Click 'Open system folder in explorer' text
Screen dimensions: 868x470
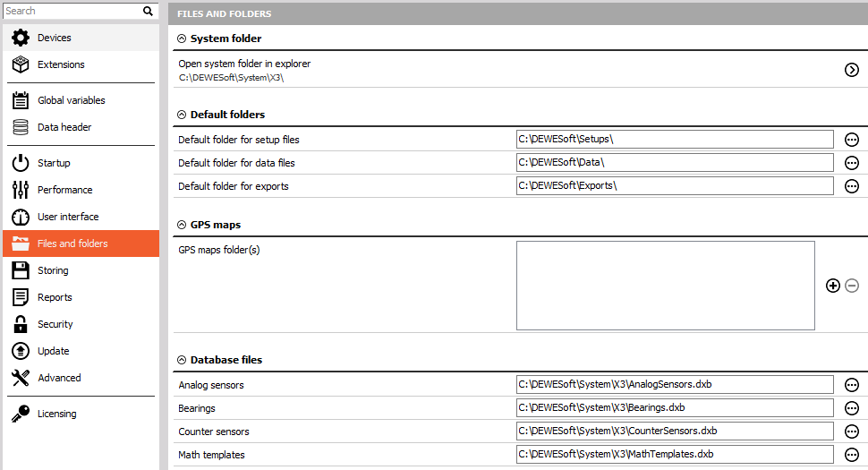click(244, 64)
